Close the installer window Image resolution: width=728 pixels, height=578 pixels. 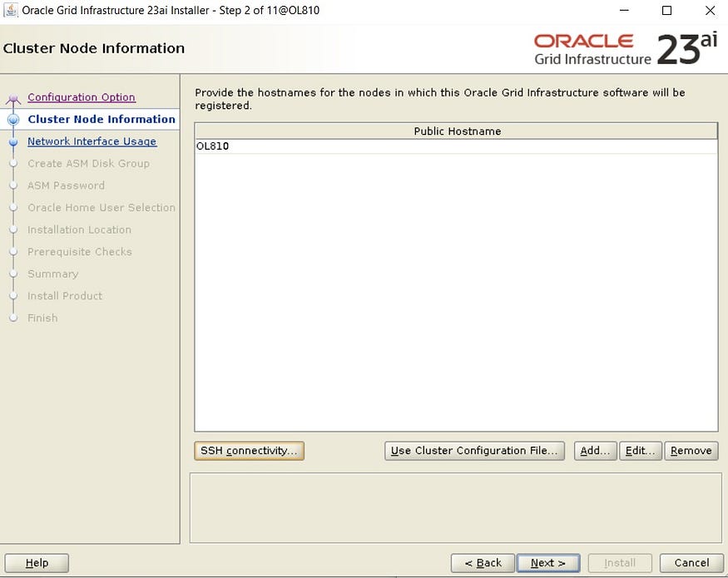tap(710, 10)
